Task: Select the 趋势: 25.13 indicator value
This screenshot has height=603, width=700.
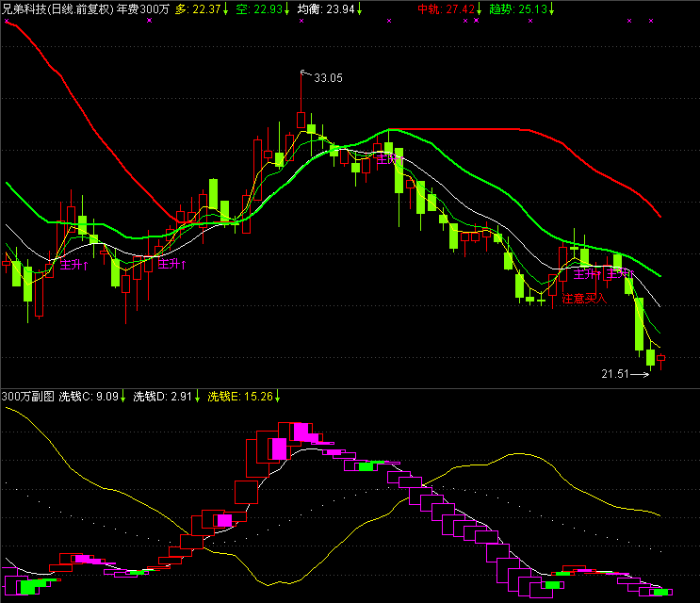Action: click(x=518, y=8)
